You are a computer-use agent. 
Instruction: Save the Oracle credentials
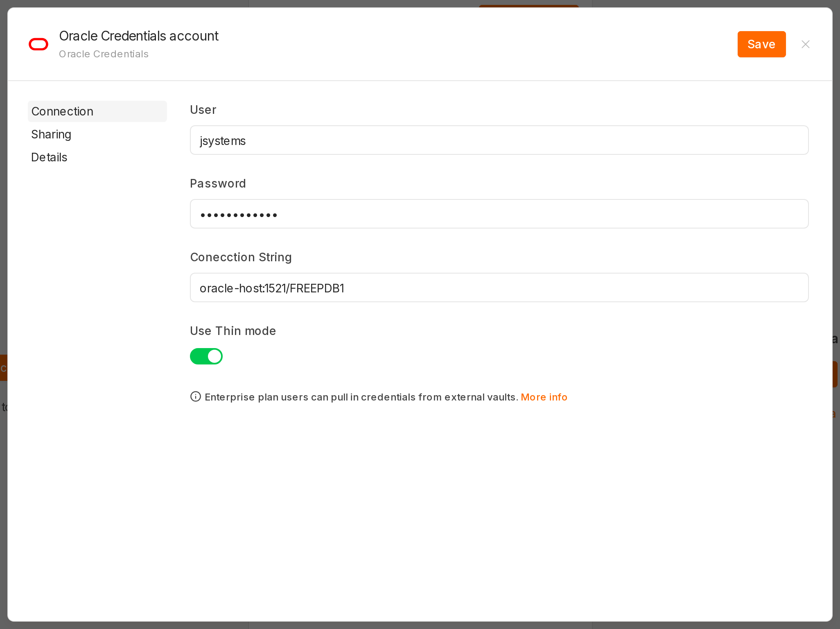pyautogui.click(x=761, y=44)
